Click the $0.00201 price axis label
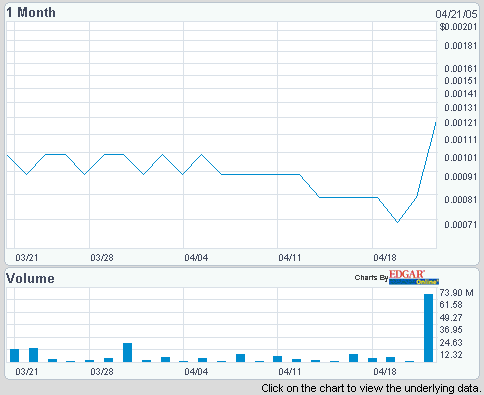Image resolution: width=484 pixels, height=395 pixels. tap(458, 27)
